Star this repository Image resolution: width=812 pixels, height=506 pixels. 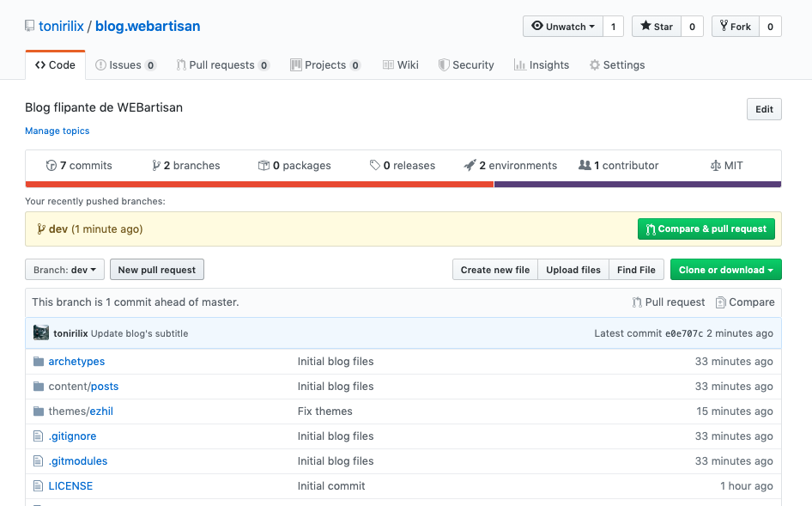(657, 27)
